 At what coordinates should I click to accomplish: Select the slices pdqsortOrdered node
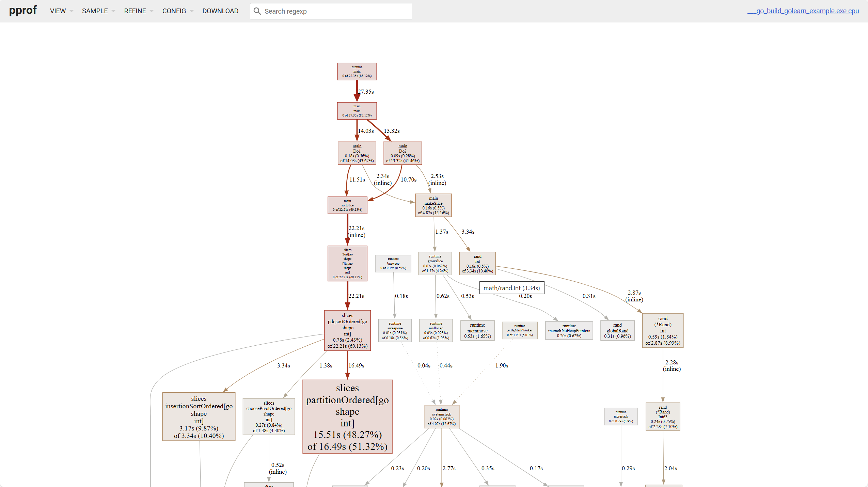(347, 330)
